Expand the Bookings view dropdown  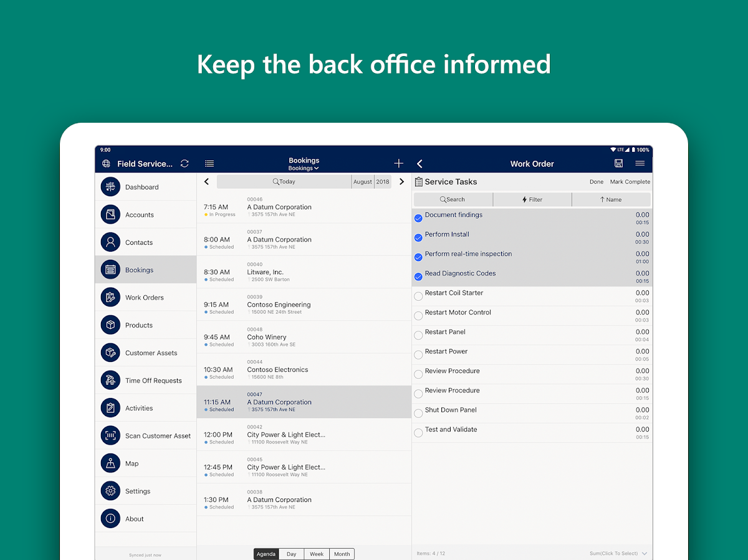click(x=304, y=168)
